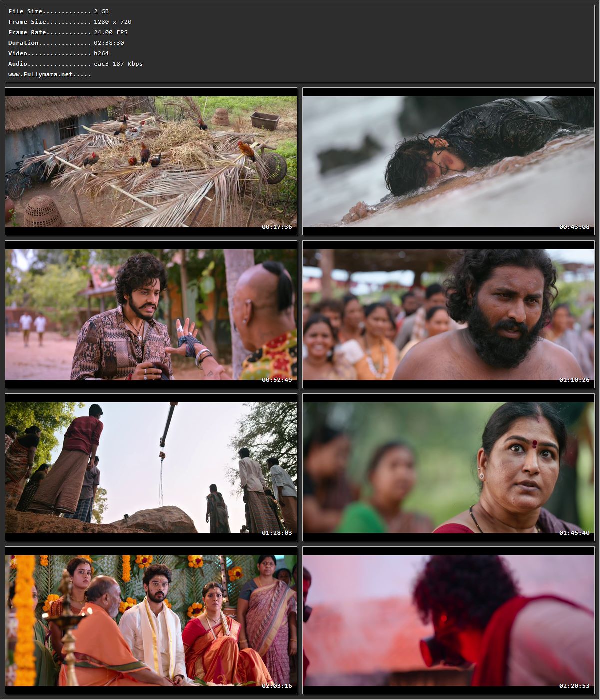
Task: Open the thumbnail at timestamp 02:20:53
Action: click(448, 620)
